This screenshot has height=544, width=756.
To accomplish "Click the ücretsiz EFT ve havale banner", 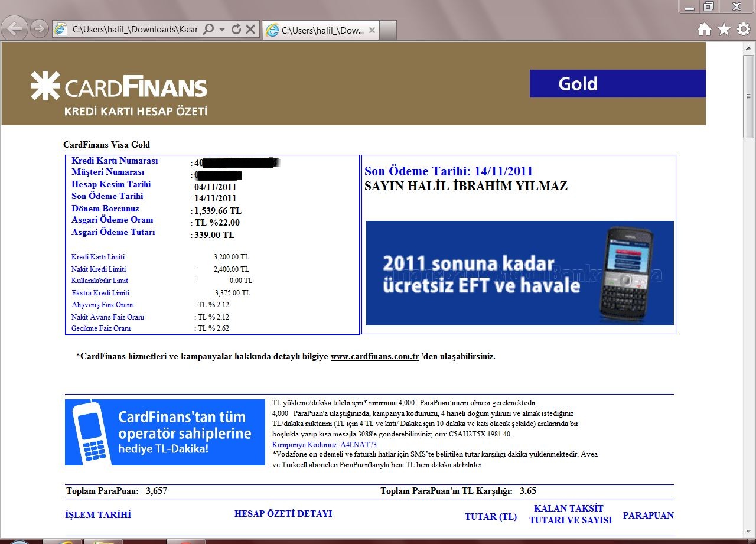I will pyautogui.click(x=520, y=273).
